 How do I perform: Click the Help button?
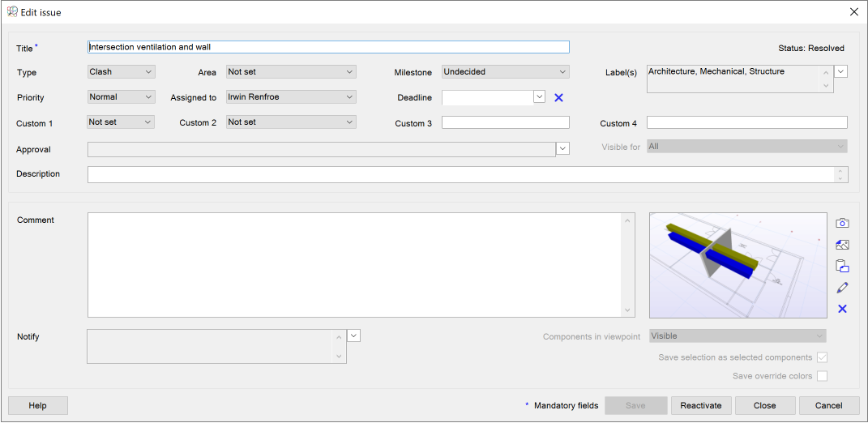click(37, 405)
